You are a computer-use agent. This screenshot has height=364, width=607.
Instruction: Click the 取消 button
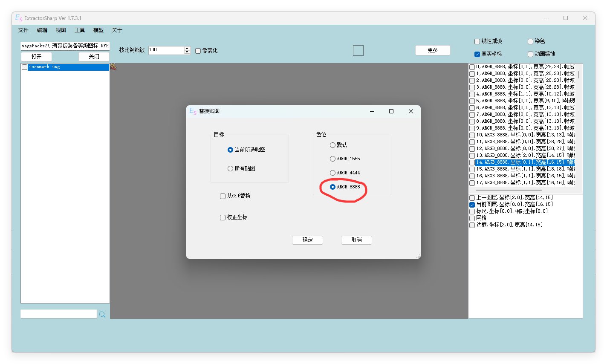tap(356, 240)
